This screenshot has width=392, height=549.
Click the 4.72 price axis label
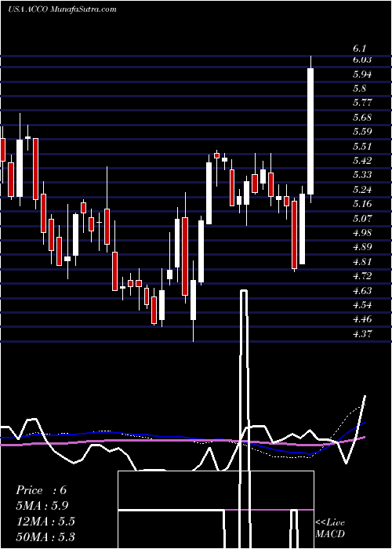pyautogui.click(x=362, y=276)
